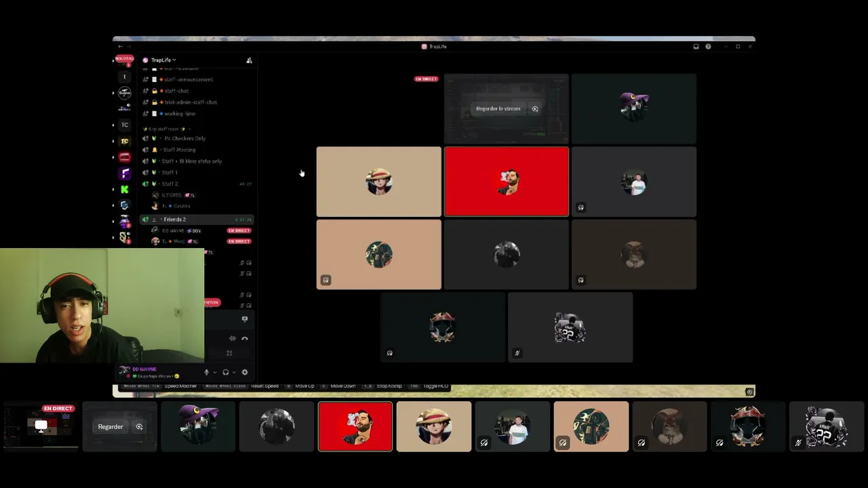868x488 pixels.
Task: Click the round icon at game window corner
Action: (749, 392)
